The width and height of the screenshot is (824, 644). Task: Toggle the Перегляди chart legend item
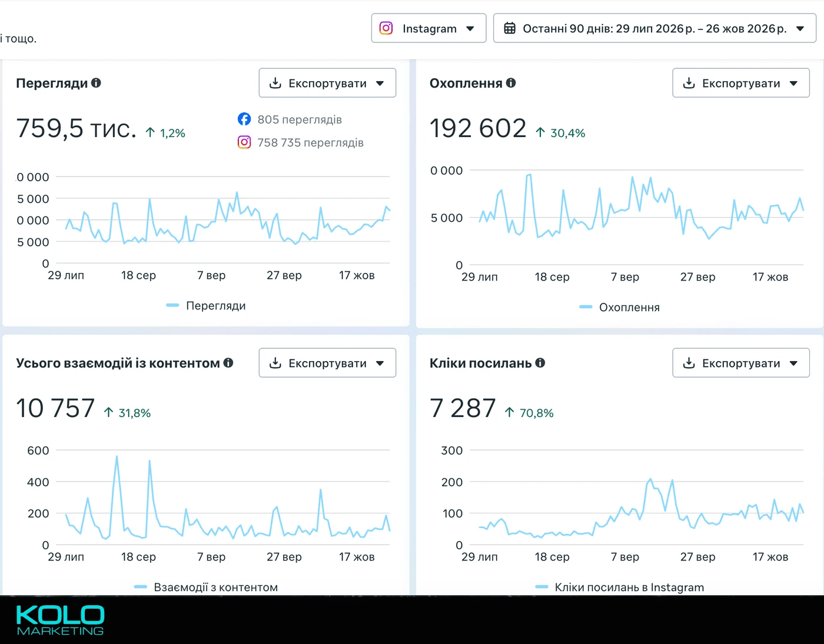pyautogui.click(x=206, y=306)
